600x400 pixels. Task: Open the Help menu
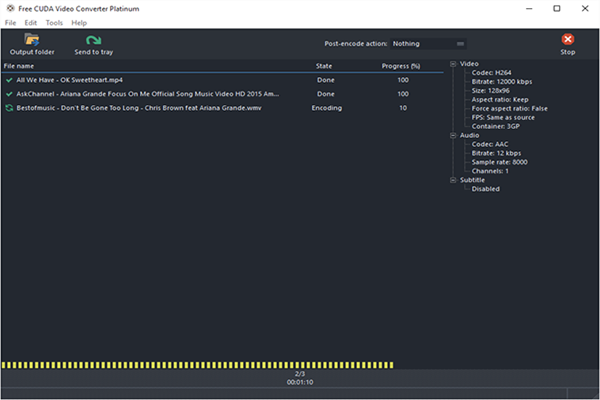79,22
